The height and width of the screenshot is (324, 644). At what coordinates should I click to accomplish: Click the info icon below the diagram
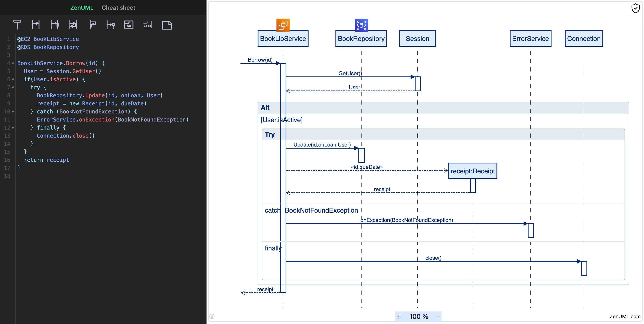pyautogui.click(x=212, y=316)
